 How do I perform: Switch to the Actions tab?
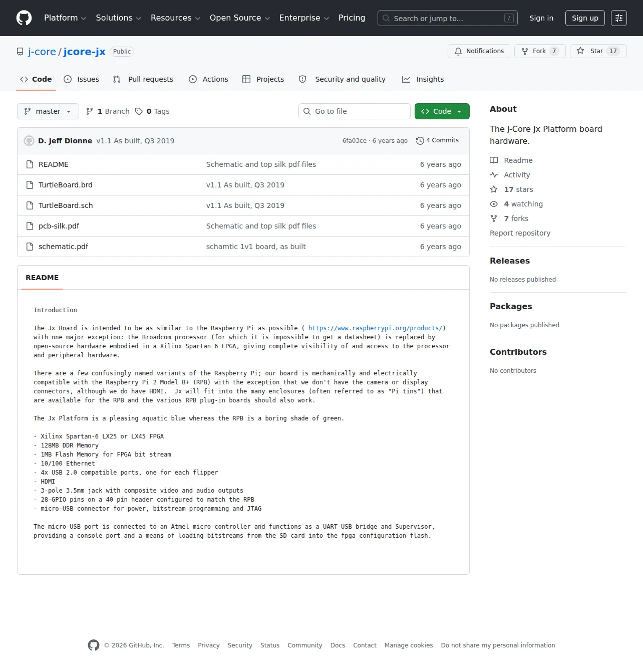(x=208, y=79)
